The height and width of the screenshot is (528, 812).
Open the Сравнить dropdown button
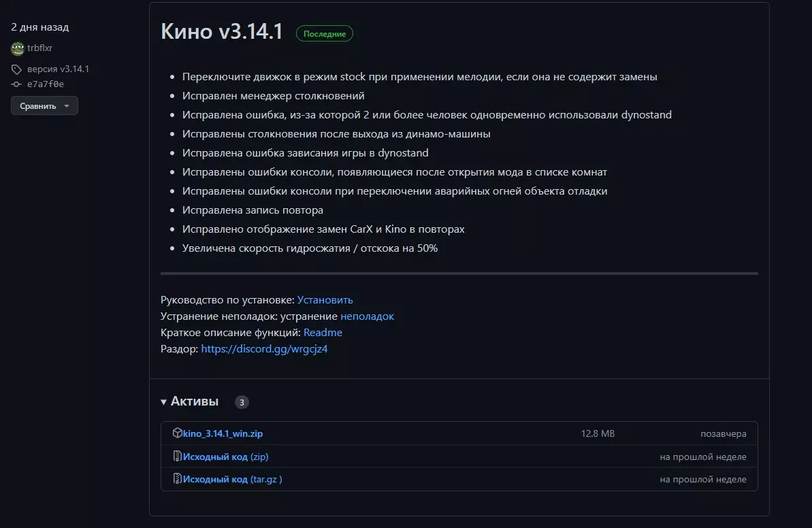tap(38, 106)
